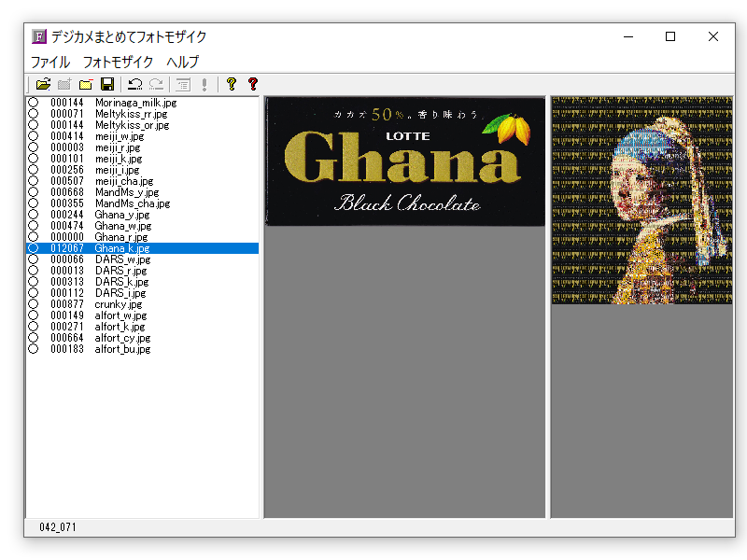Click the count 000877 in the list
This screenshot has width=747, height=560.
pos(67,304)
